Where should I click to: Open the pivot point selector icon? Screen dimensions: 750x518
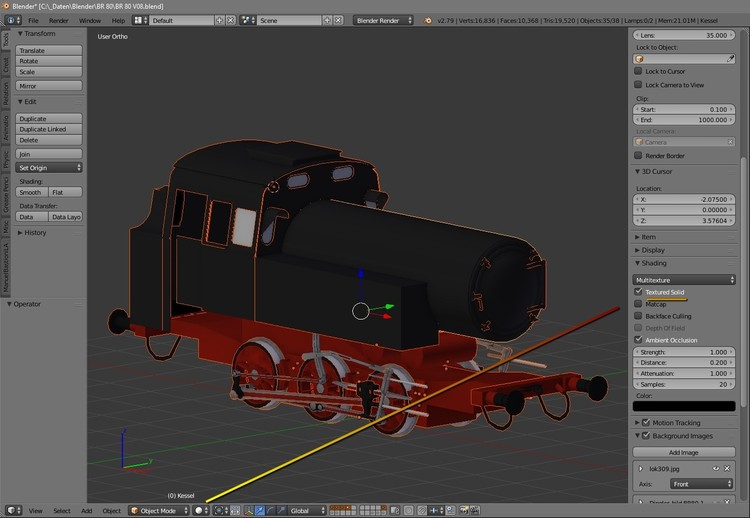click(219, 510)
